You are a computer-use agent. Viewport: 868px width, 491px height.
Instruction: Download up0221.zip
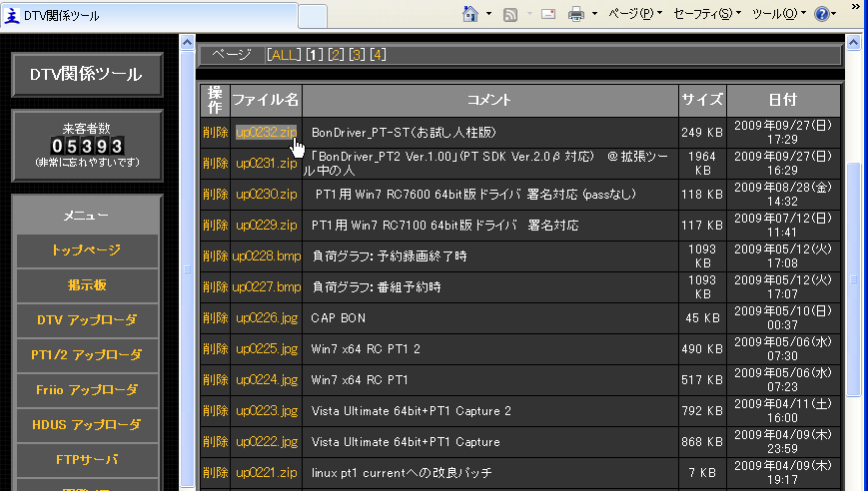267,473
